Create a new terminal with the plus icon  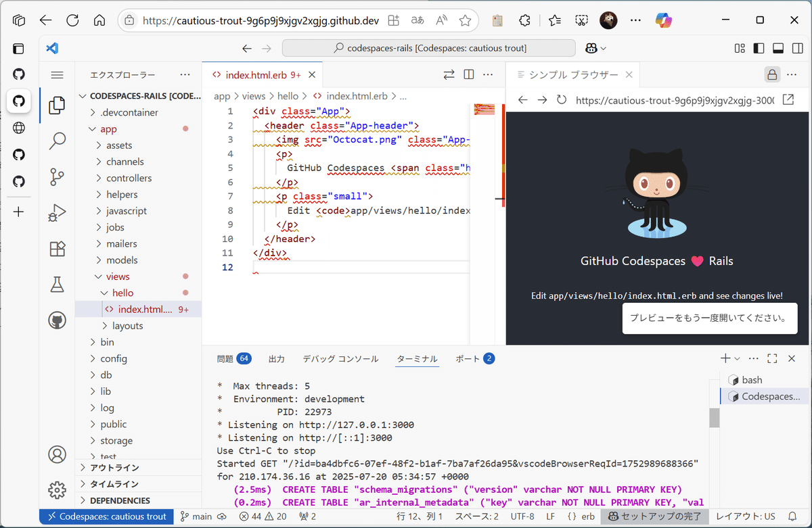pyautogui.click(x=725, y=358)
